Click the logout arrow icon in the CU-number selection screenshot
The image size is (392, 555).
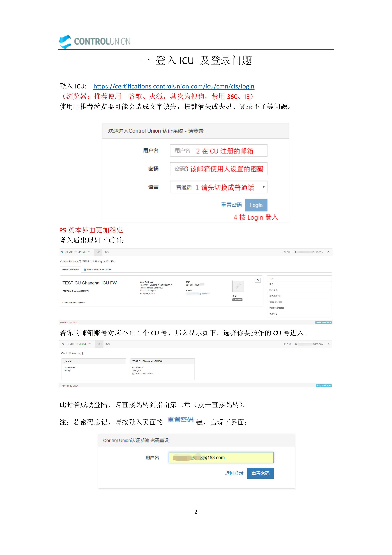[329, 344]
